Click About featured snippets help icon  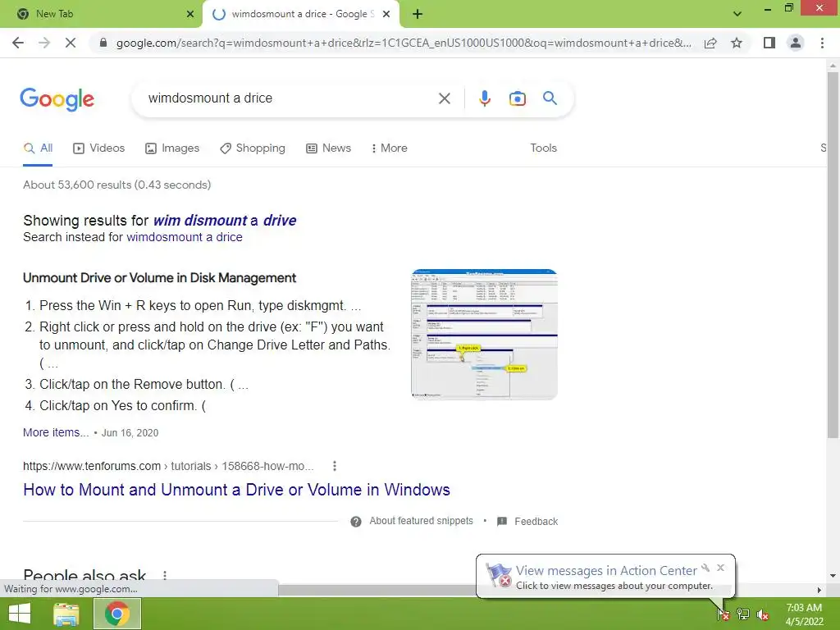tap(356, 521)
